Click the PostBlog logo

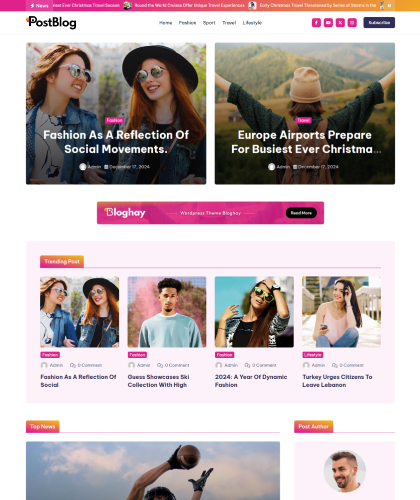point(51,23)
